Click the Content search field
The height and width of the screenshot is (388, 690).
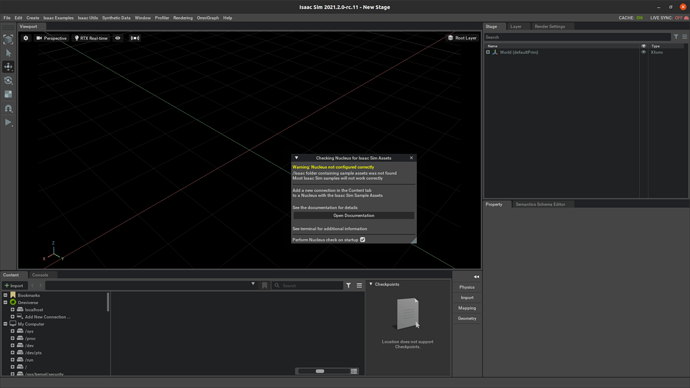307,286
